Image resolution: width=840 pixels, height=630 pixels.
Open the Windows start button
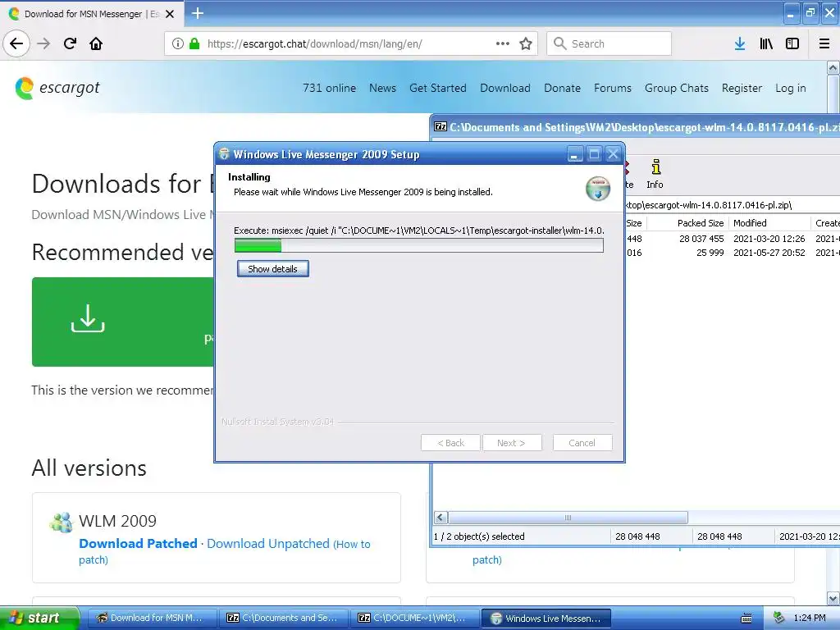pyautogui.click(x=39, y=618)
